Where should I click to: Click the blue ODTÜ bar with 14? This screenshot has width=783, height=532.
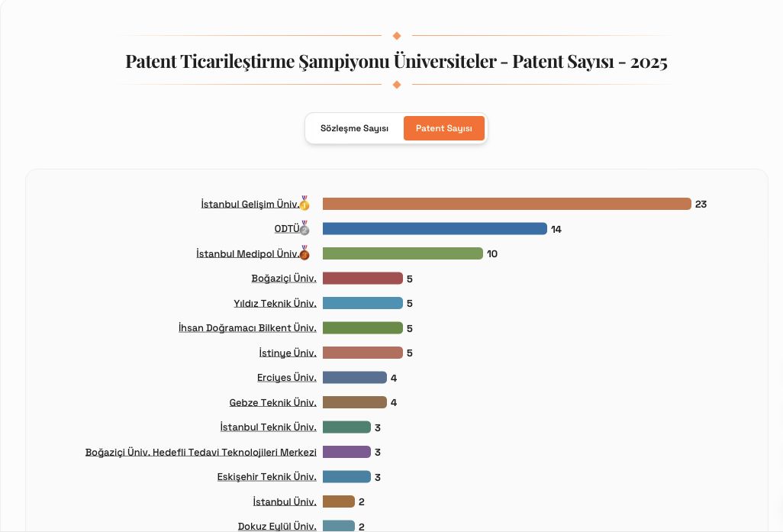[x=434, y=229]
